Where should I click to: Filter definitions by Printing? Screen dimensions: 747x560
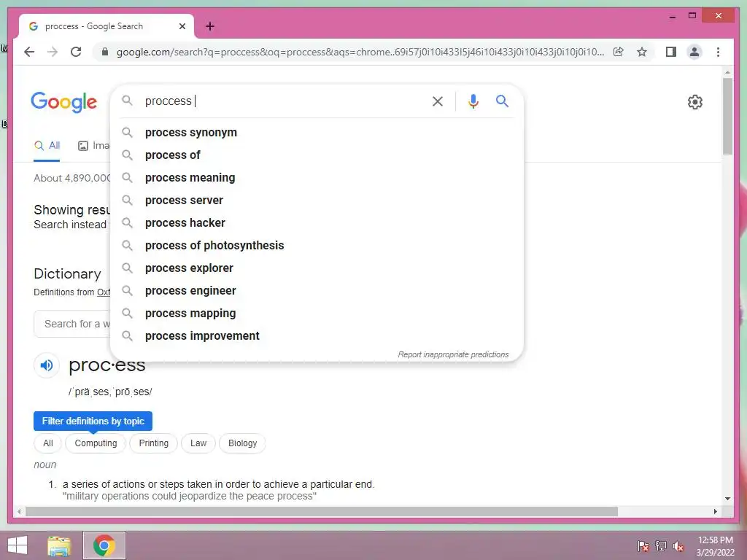pos(153,443)
